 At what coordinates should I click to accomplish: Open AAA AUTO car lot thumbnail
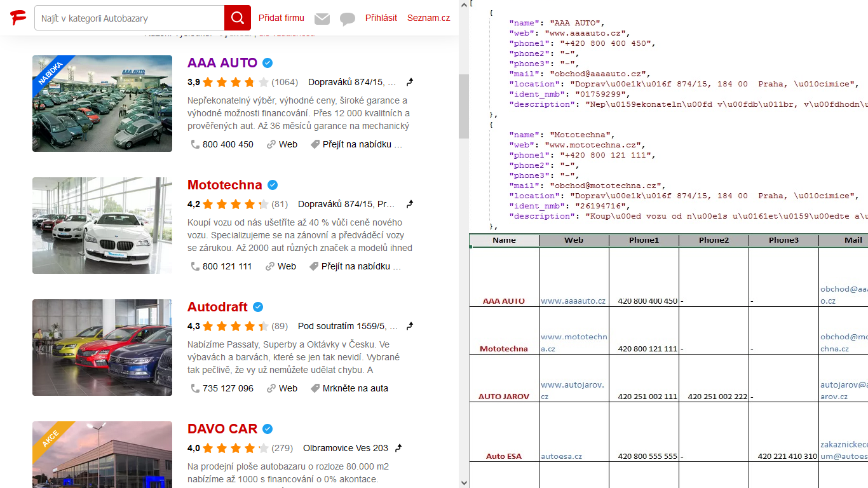102,104
